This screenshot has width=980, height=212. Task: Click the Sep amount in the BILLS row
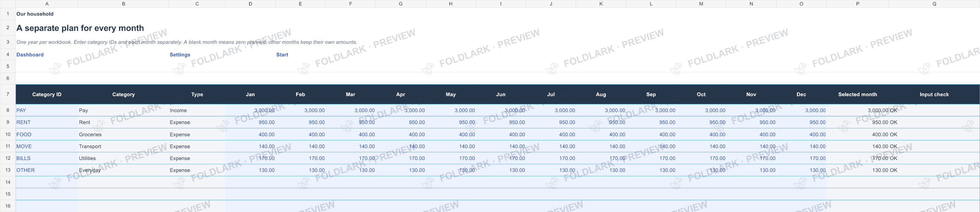tap(651, 158)
